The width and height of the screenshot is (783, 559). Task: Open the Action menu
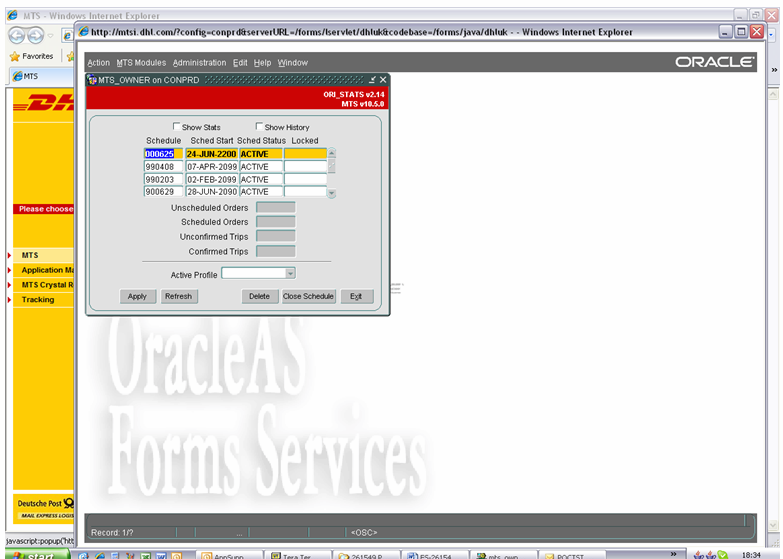tap(98, 63)
